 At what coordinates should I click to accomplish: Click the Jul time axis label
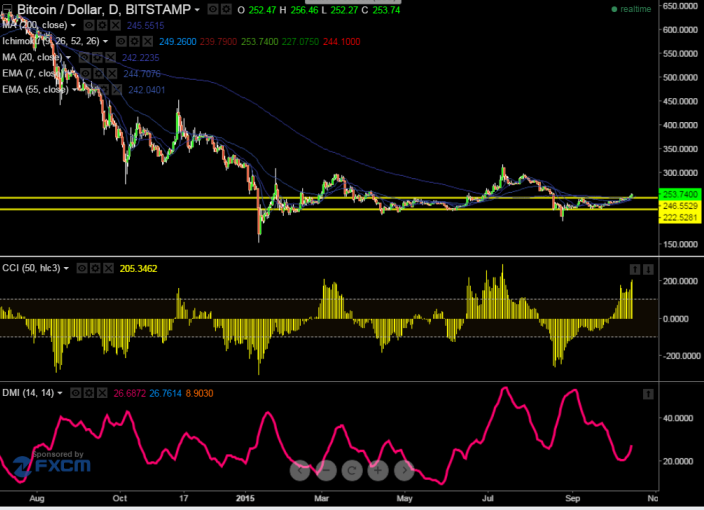(488, 498)
